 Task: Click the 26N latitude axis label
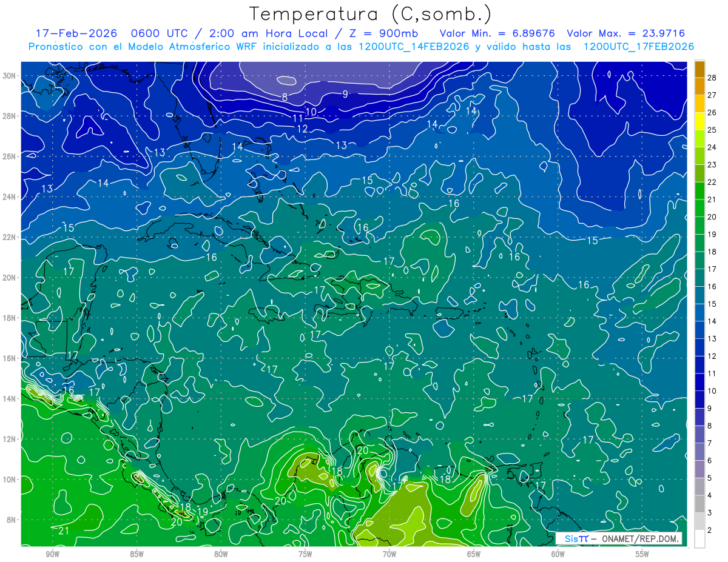(x=8, y=156)
